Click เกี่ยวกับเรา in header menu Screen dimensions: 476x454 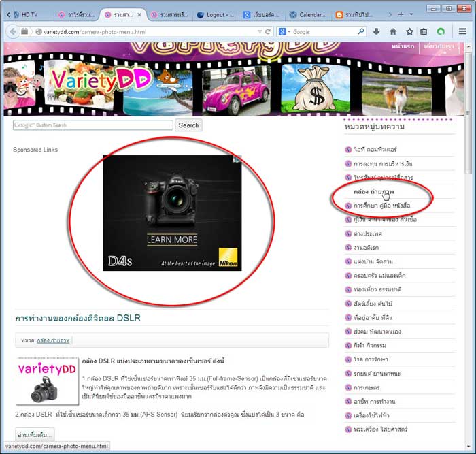point(439,46)
